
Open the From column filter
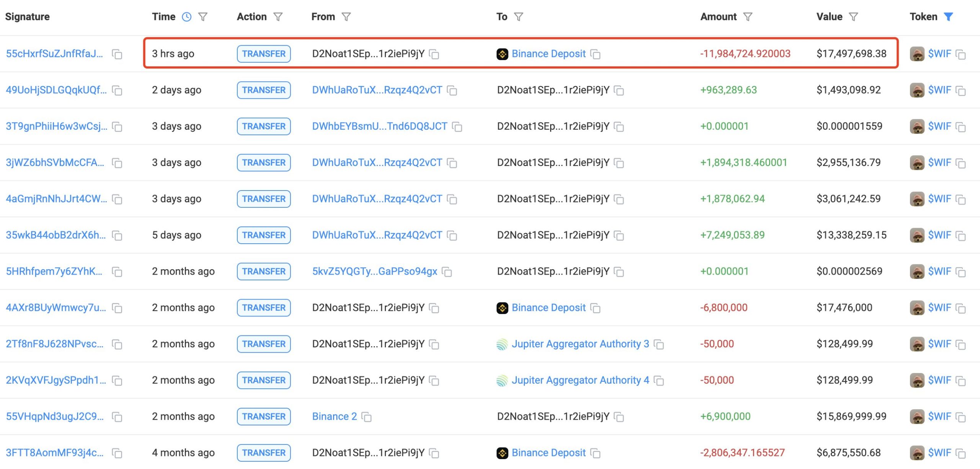tap(346, 17)
